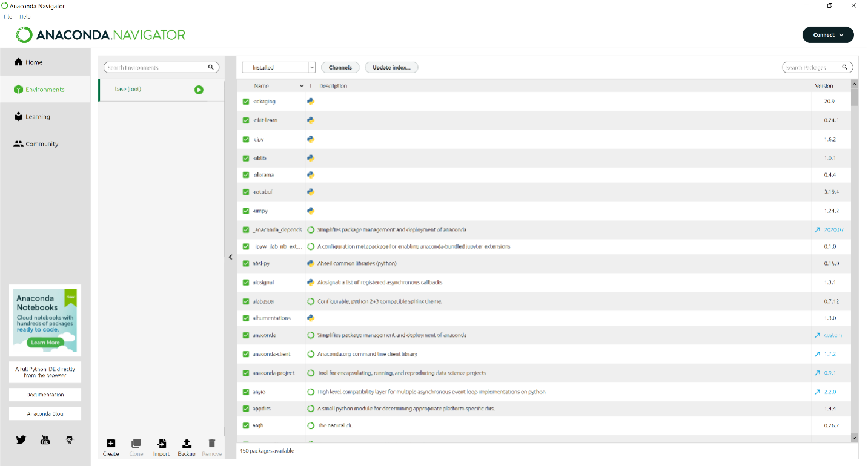Toggle the scipy package checkbox
Screen dimensions: 868x466
tap(246, 139)
